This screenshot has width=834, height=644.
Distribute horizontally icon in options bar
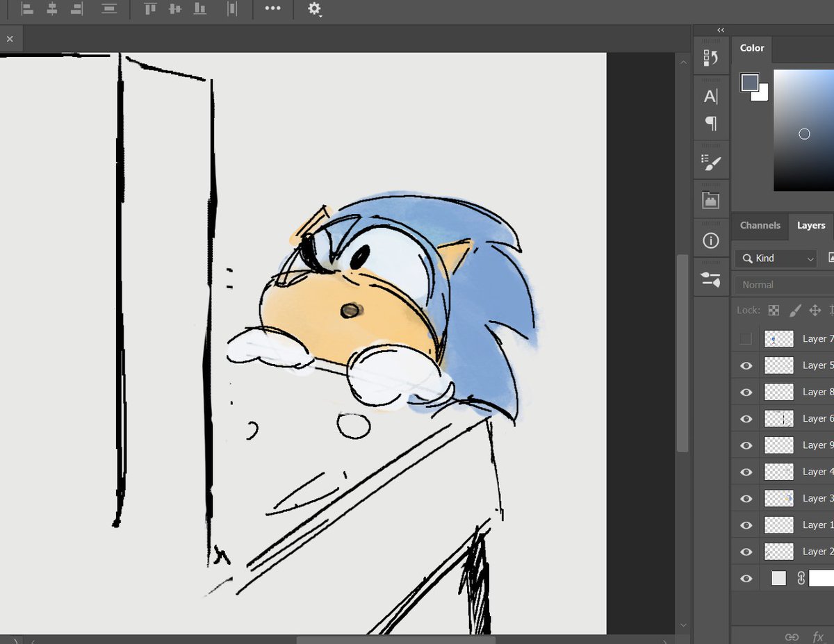point(232,9)
